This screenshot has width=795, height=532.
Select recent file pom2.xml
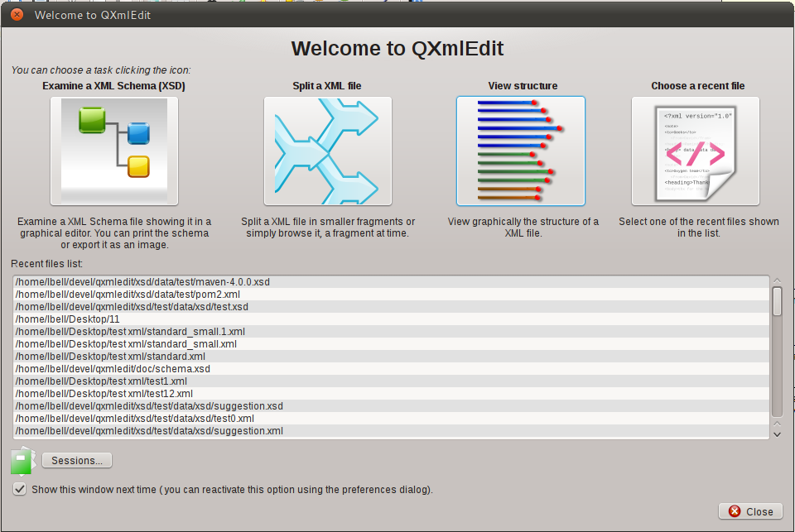(x=391, y=295)
